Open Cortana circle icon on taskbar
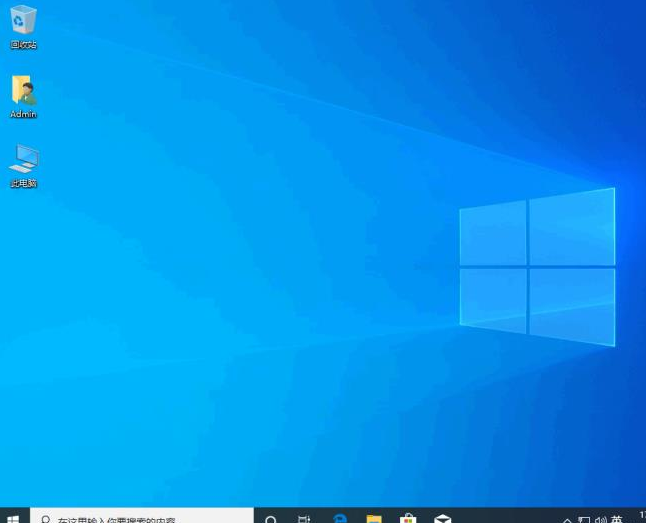 [271, 518]
